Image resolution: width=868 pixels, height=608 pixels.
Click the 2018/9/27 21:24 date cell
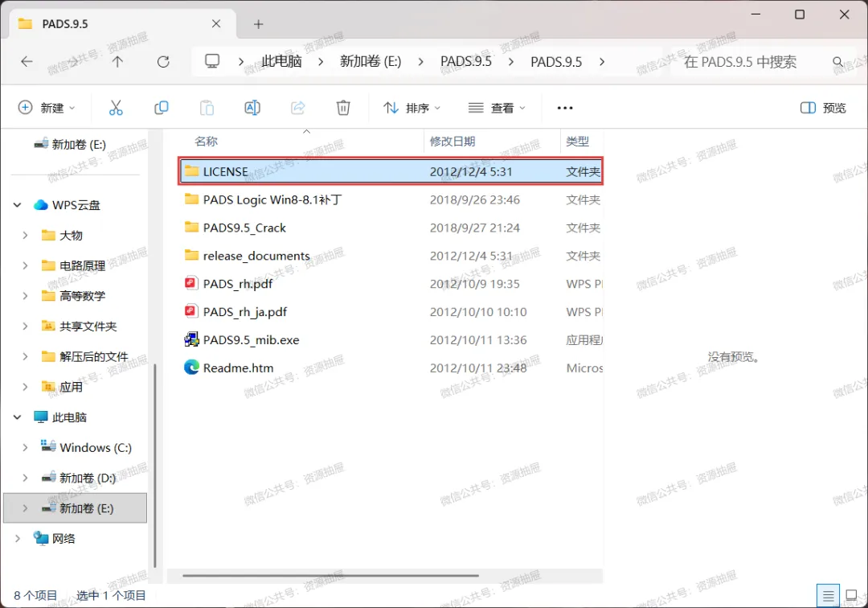(x=474, y=228)
